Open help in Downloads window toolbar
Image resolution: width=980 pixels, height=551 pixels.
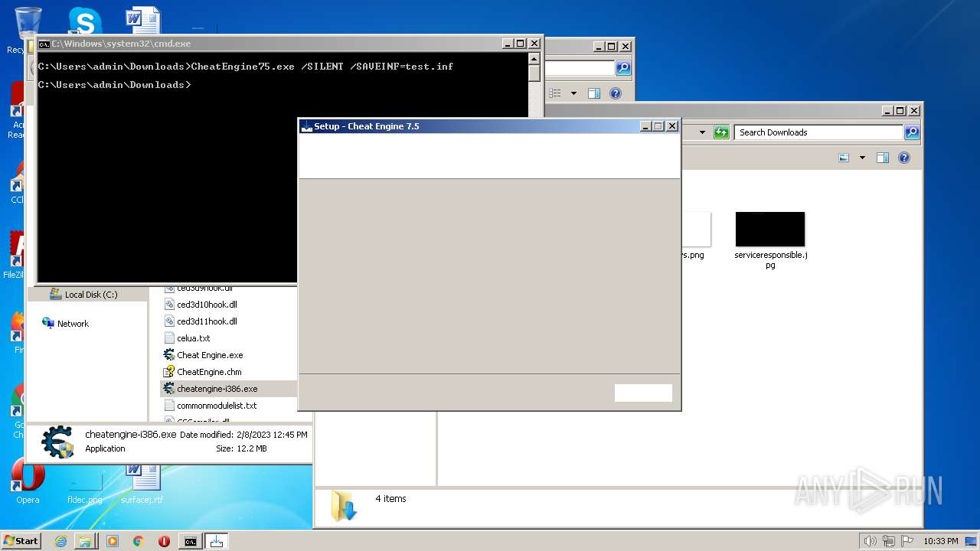(x=904, y=158)
